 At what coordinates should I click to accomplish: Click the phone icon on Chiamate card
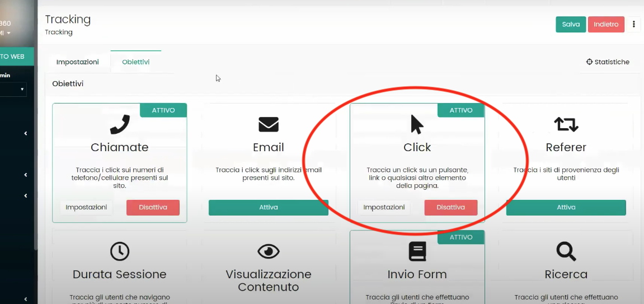[120, 124]
